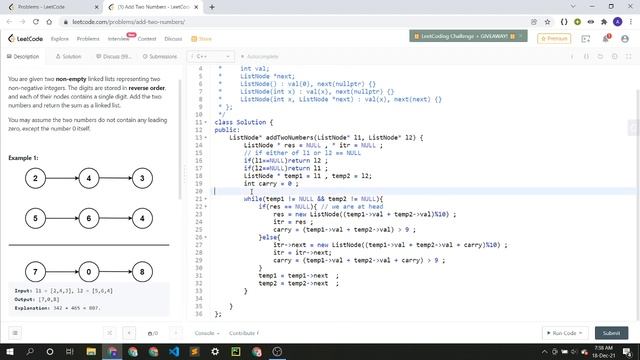Image resolution: width=640 pixels, height=360 pixels.
Task: Click editor info icon in code toolbar
Action: pos(572,56)
